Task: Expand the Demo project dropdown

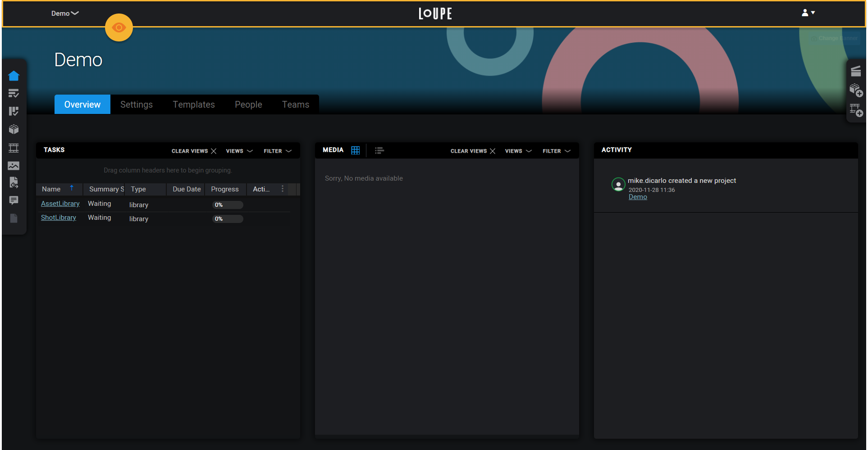Action: click(65, 14)
